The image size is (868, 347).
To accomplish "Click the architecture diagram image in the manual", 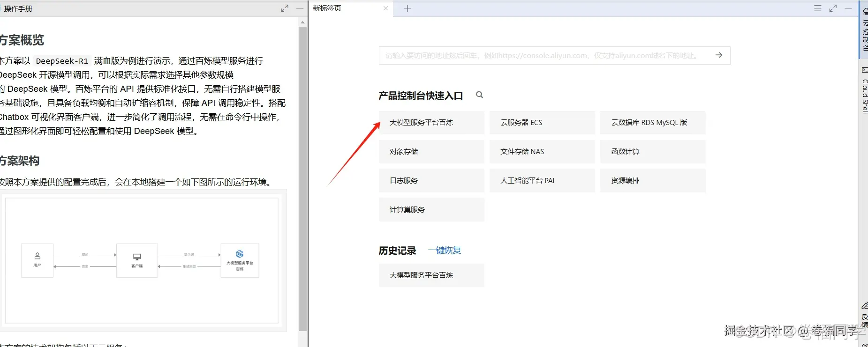I will pos(142,260).
